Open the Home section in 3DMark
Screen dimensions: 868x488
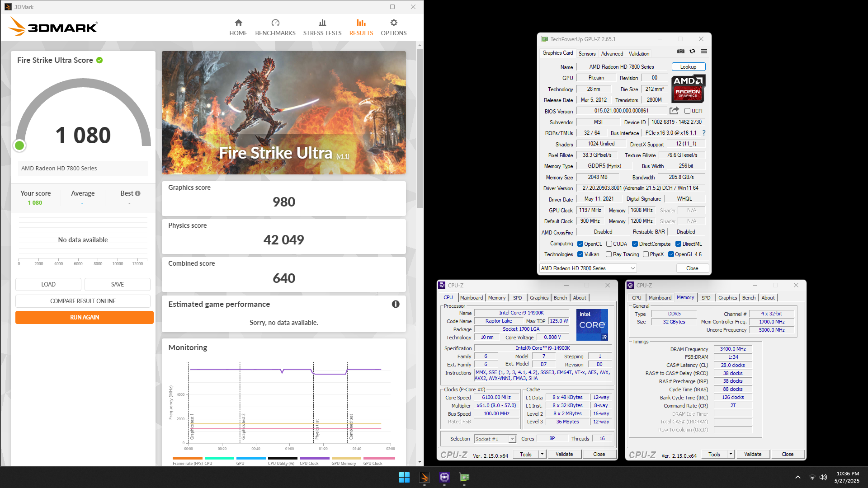238,27
